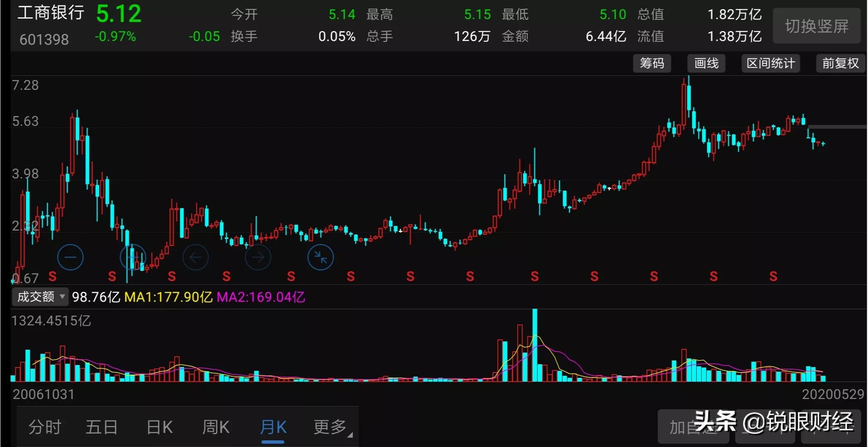Tap the collapse arrows circle icon
The width and height of the screenshot is (868, 447).
(320, 257)
